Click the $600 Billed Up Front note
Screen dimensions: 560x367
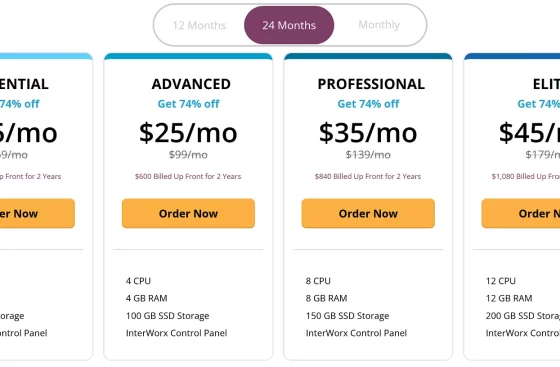click(188, 176)
